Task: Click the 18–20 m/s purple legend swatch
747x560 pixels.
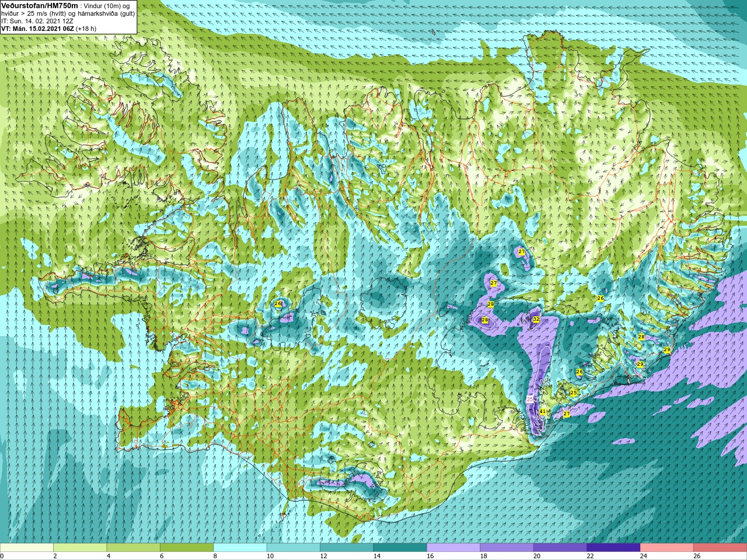Action: (507, 548)
